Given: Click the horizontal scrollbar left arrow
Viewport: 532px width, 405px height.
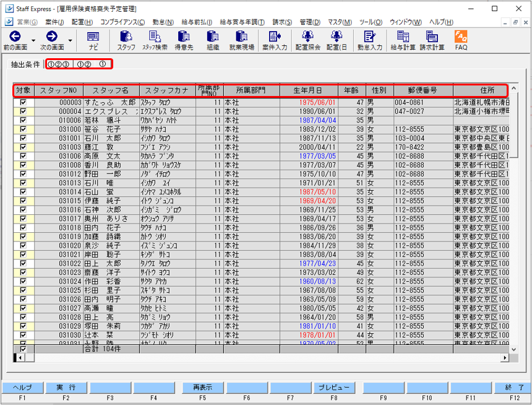Looking at the screenshot, I should click(x=20, y=357).
